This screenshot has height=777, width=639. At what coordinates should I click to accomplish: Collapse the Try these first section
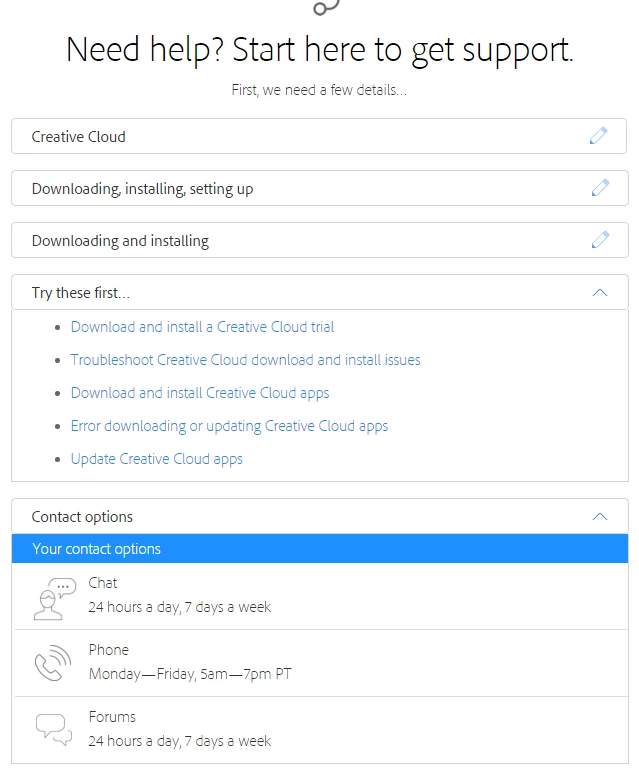599,293
